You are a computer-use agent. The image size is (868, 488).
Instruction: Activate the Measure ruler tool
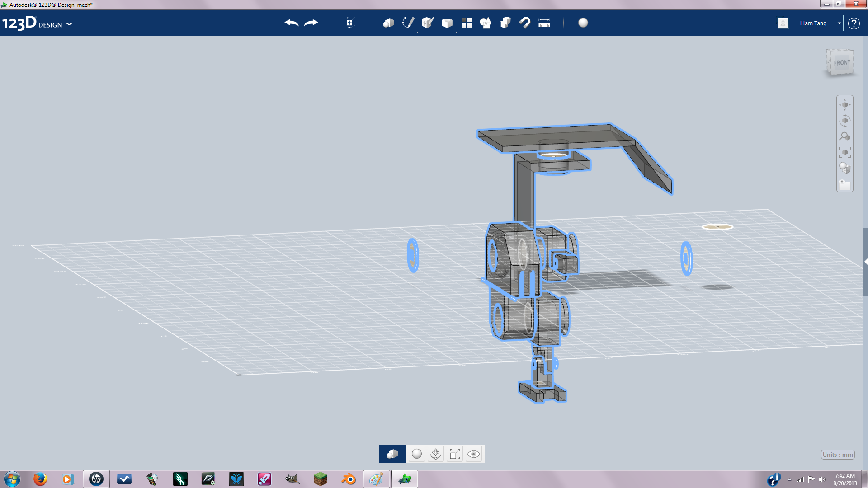pyautogui.click(x=544, y=23)
